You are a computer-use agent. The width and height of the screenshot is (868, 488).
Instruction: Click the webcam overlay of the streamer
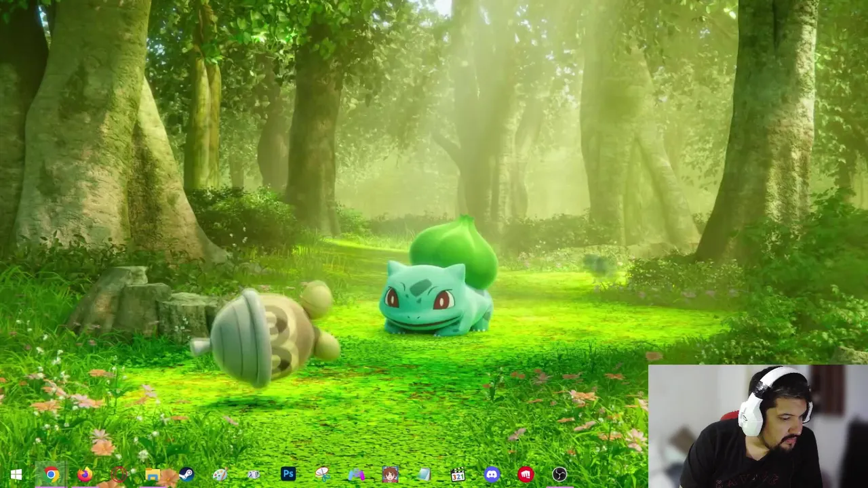(758, 426)
